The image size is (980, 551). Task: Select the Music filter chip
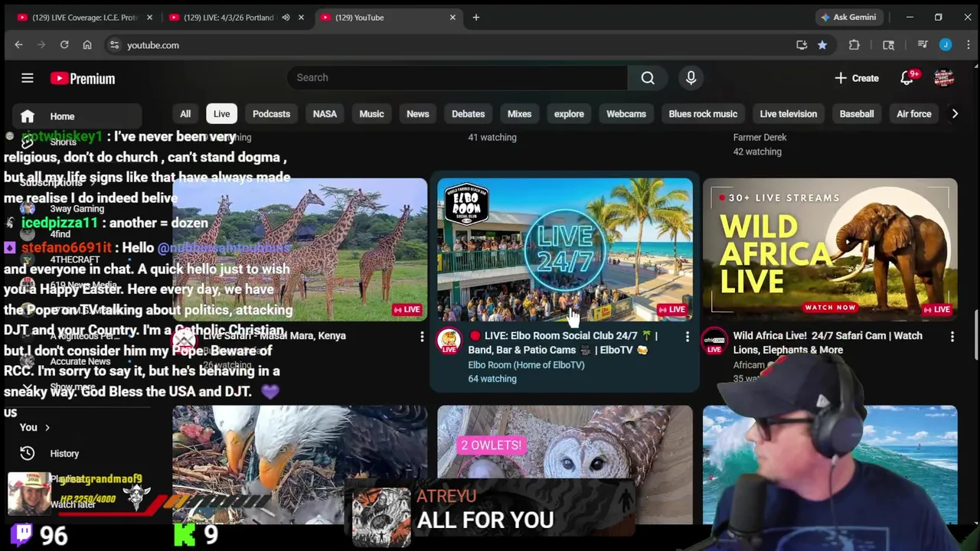coord(371,114)
